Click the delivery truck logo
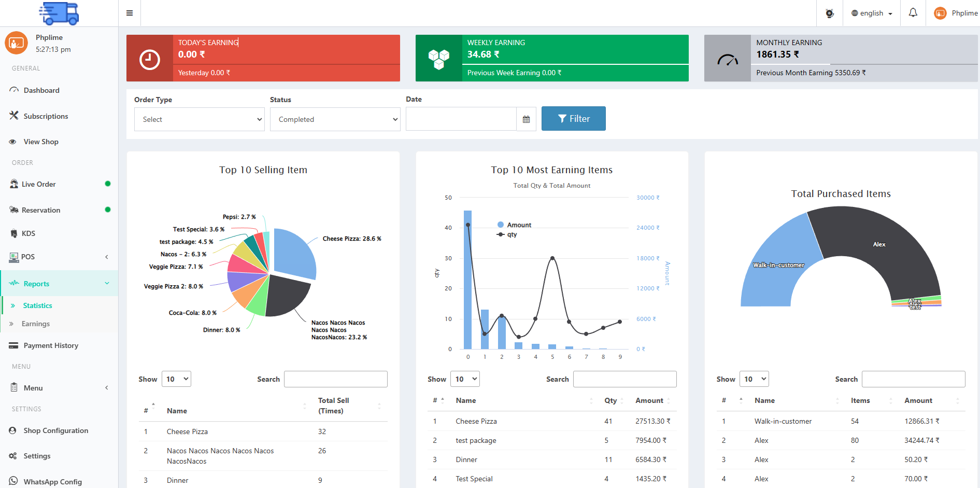The width and height of the screenshot is (980, 488). pyautogui.click(x=59, y=13)
